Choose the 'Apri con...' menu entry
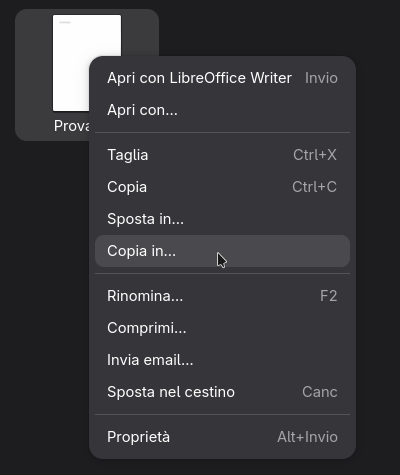Screen dimensions: 400x475 coord(222,110)
